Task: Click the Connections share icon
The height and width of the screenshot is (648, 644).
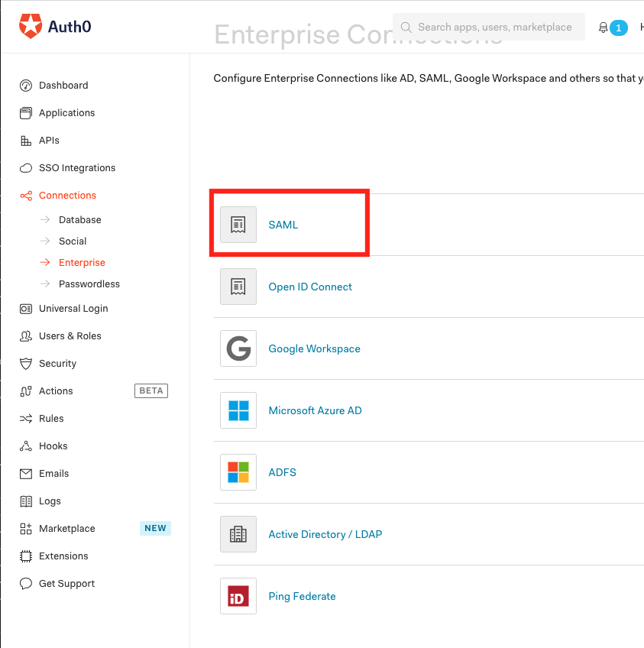Action: [x=26, y=196]
